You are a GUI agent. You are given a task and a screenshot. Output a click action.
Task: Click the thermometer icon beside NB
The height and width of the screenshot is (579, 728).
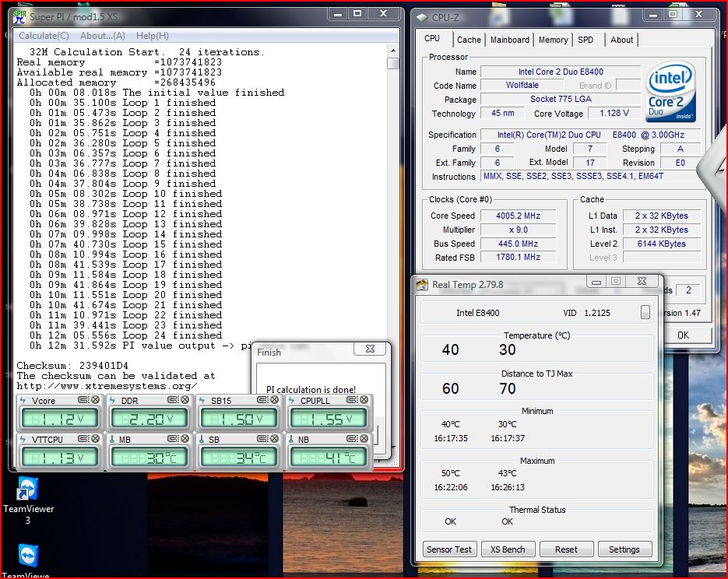(291, 439)
